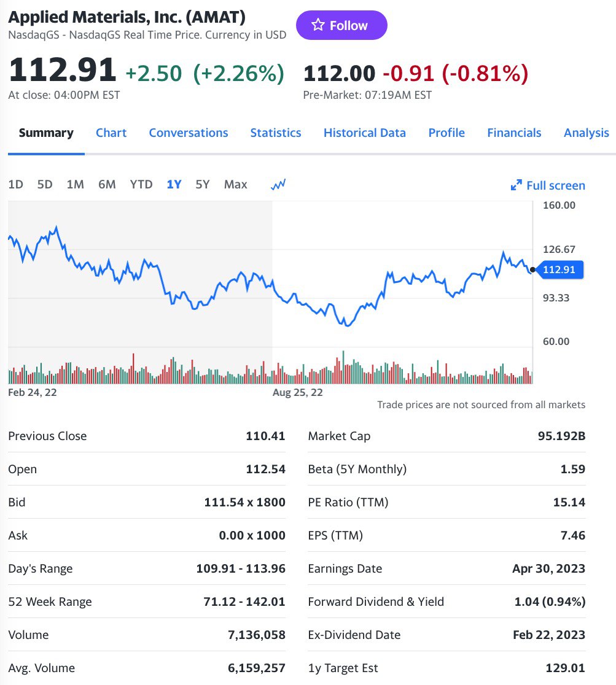Open the Statistics tab
This screenshot has height=685, width=616.
click(276, 133)
